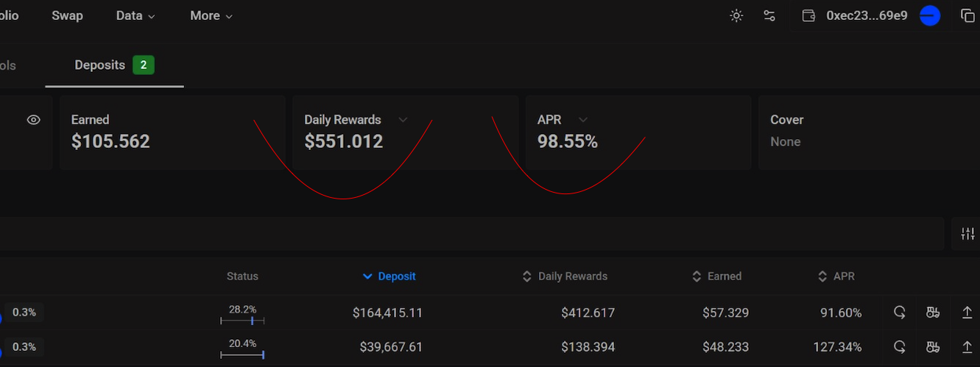Go to the Swap page
This screenshot has height=367, width=980.
point(67,15)
